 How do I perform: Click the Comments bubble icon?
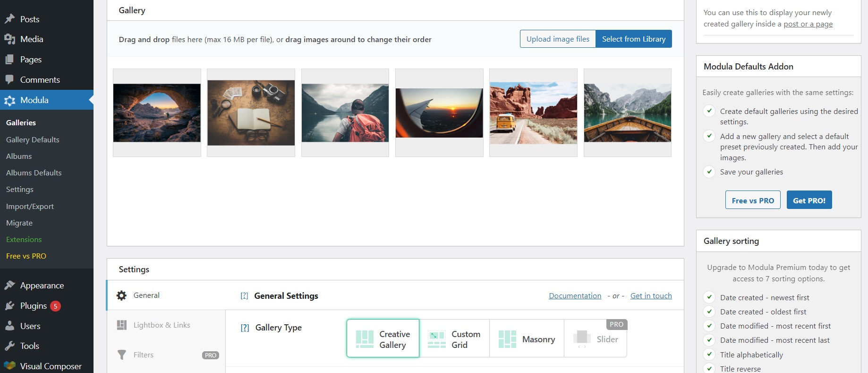pos(9,80)
